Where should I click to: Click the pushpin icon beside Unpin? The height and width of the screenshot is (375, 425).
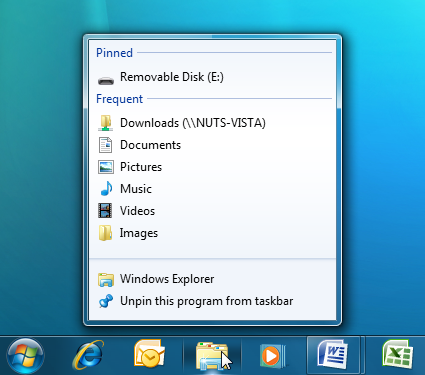(x=106, y=301)
